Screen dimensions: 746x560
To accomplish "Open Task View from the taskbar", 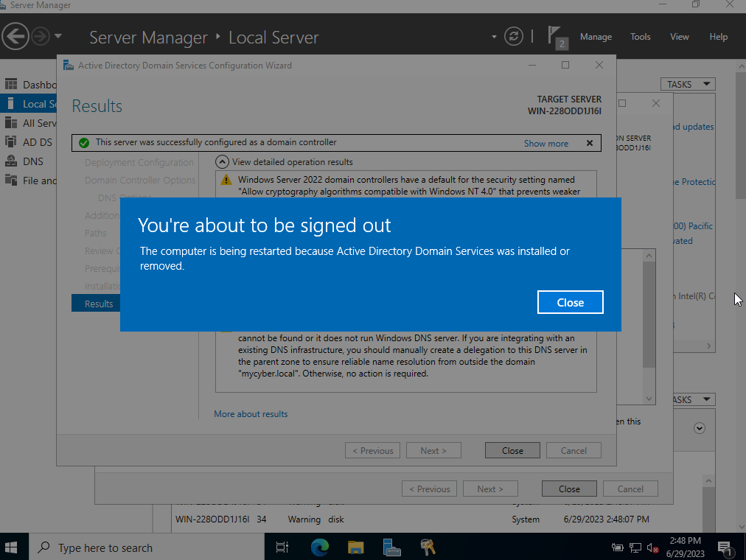I will tap(282, 547).
